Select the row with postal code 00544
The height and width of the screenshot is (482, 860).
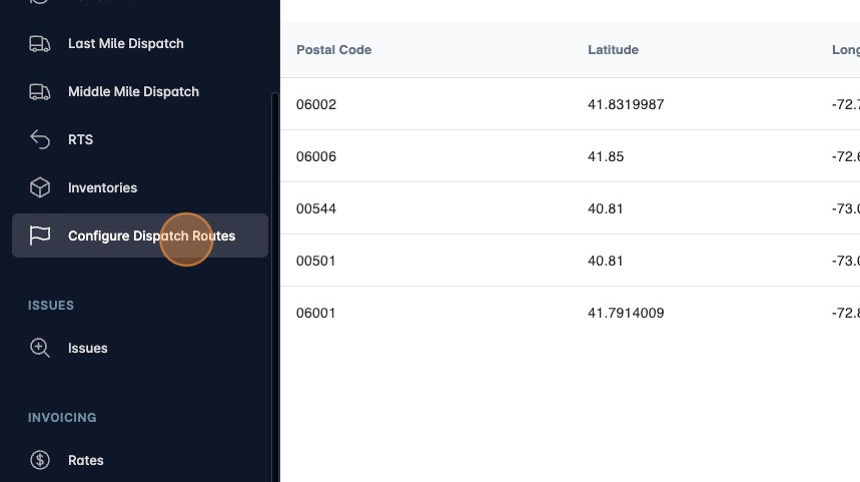coord(316,208)
